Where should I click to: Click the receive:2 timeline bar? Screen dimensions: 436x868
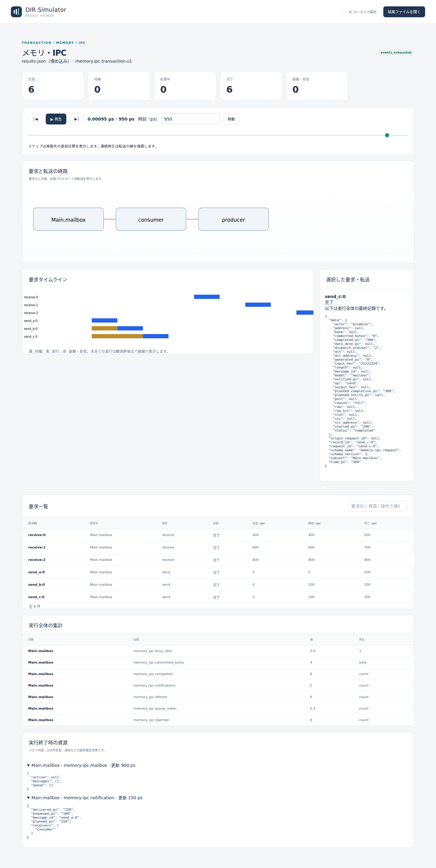[x=305, y=313]
